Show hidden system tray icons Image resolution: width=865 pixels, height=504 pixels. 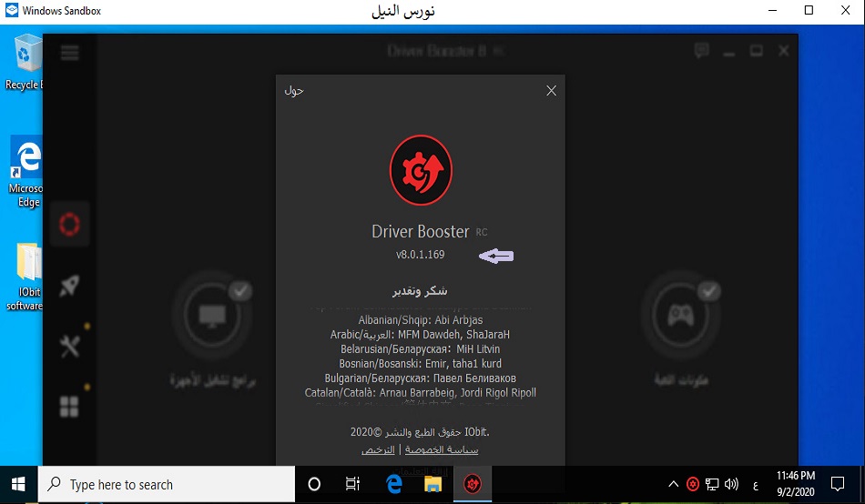click(x=673, y=484)
